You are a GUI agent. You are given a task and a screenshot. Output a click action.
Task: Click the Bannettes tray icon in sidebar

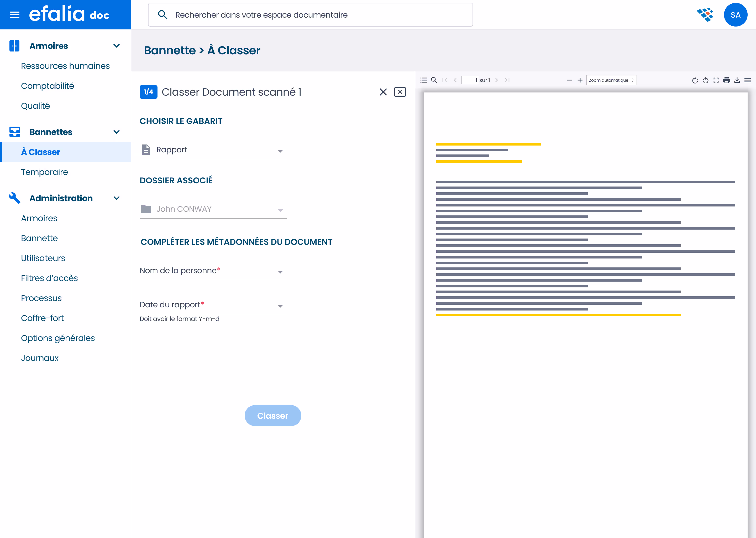(x=14, y=132)
